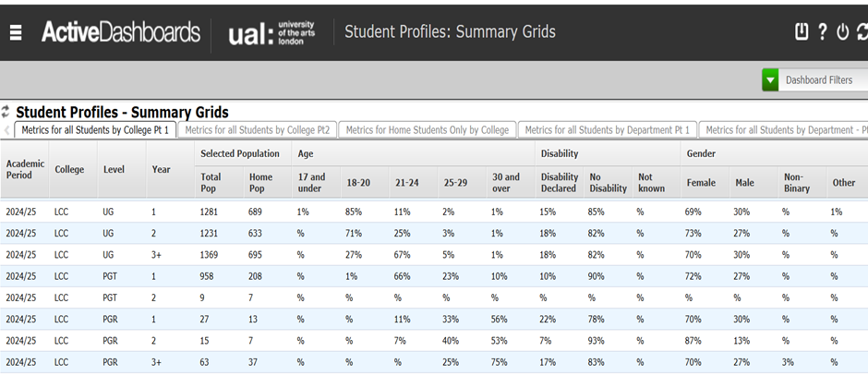Click the header refresh icon

(x=862, y=31)
